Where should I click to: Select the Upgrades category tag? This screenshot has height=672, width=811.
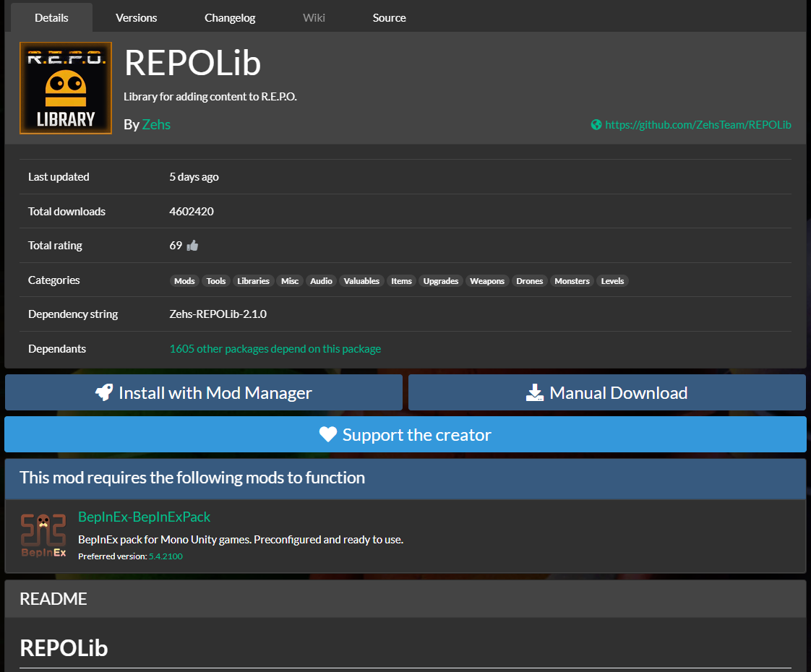pos(441,280)
